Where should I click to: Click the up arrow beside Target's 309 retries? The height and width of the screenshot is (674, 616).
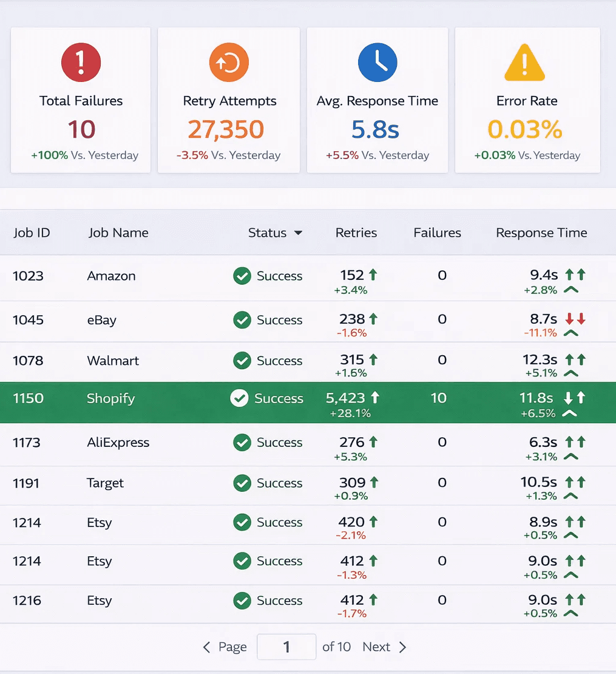point(374,482)
